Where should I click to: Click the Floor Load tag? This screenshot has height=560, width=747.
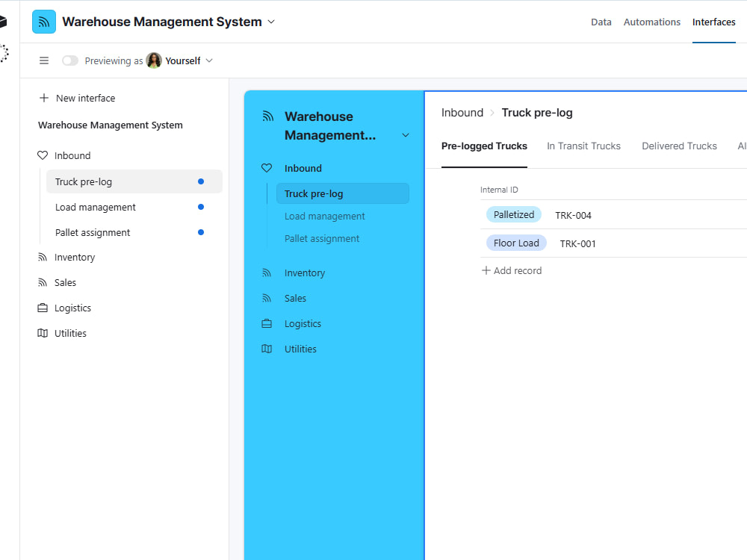tap(516, 243)
